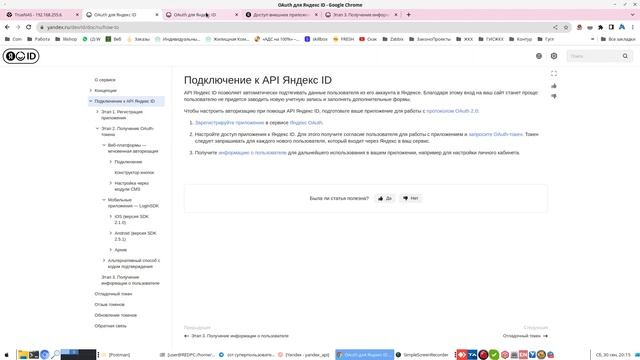Follow the информацию о пользователе link

252,153
